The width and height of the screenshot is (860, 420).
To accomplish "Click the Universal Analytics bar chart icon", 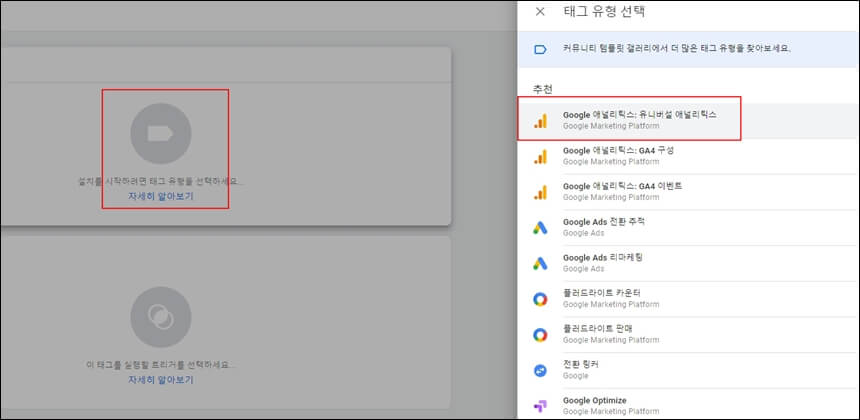I will click(x=540, y=121).
